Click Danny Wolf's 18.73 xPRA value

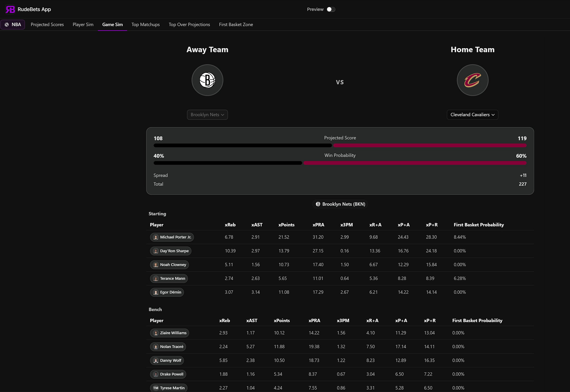314,360
